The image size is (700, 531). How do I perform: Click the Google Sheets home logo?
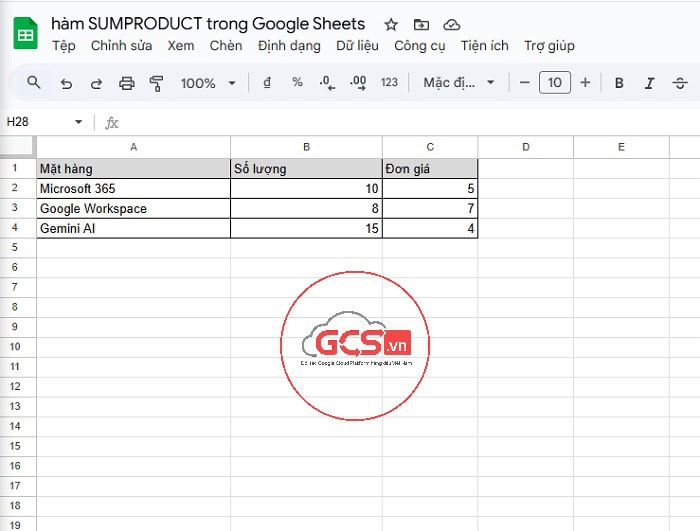tap(25, 34)
